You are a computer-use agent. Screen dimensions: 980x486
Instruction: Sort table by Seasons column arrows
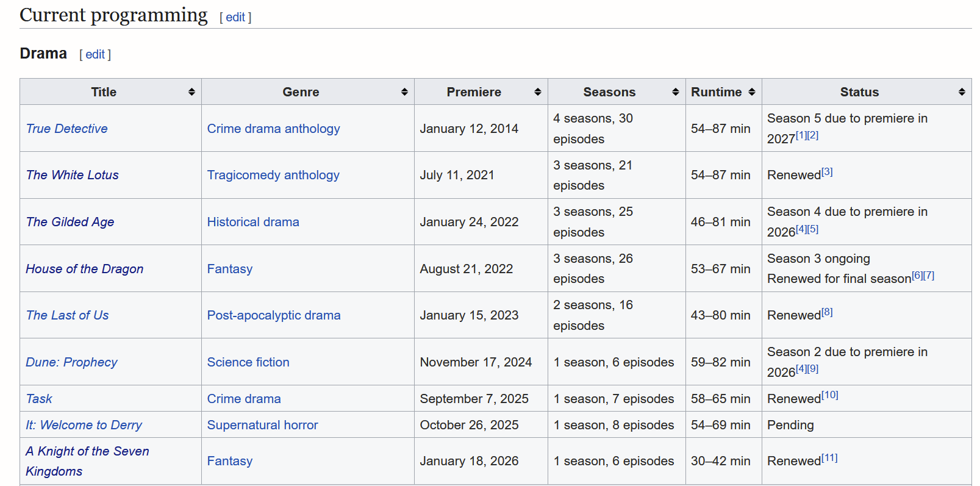pos(676,92)
